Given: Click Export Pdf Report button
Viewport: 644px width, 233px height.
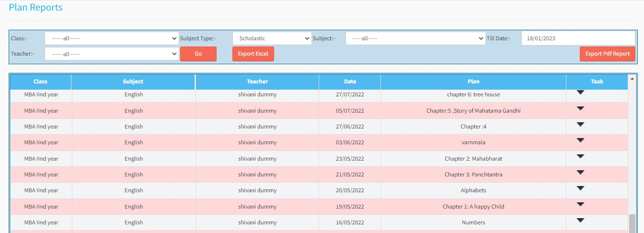Looking at the screenshot, I should point(607,54).
